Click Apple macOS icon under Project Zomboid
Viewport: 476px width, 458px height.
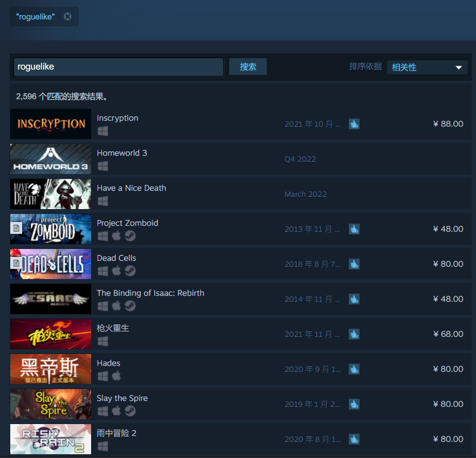[116, 236]
